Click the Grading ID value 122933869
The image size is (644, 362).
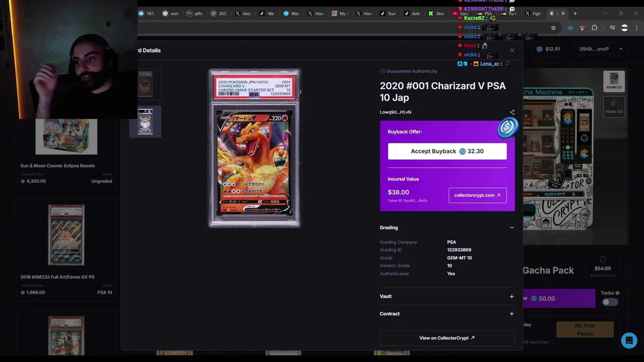point(459,250)
